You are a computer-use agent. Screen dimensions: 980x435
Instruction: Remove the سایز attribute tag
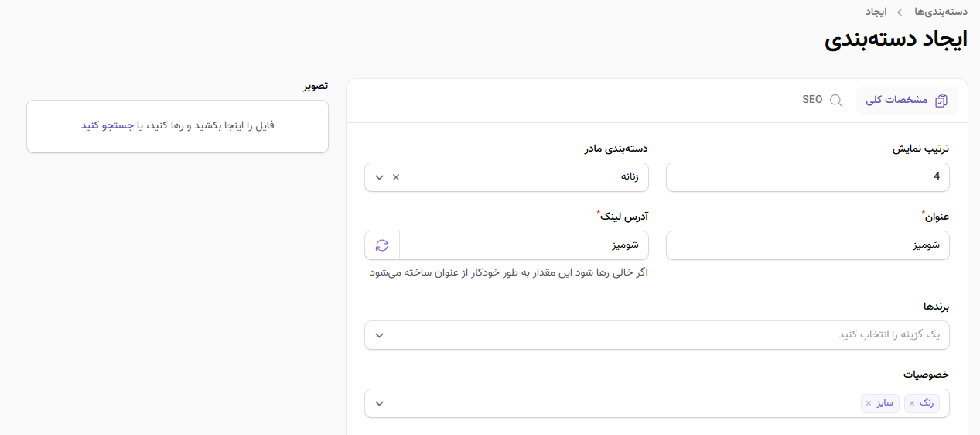coord(869,403)
